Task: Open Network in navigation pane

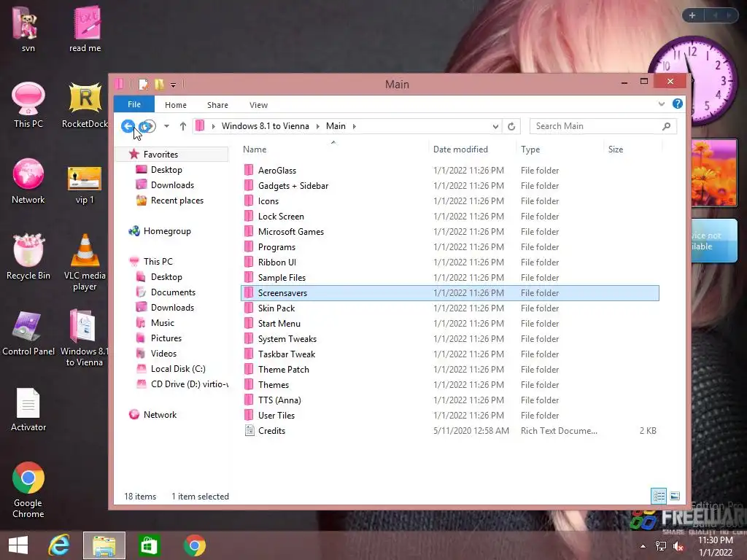Action: 160,415
